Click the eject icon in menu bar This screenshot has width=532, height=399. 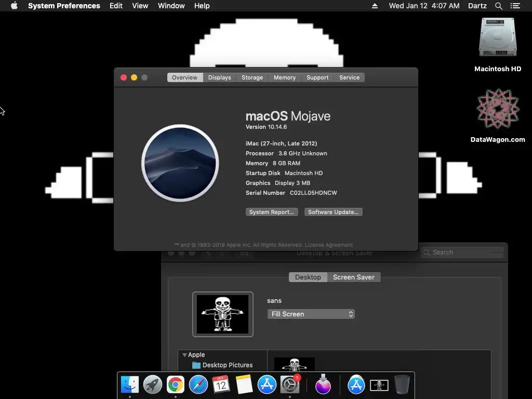375,6
